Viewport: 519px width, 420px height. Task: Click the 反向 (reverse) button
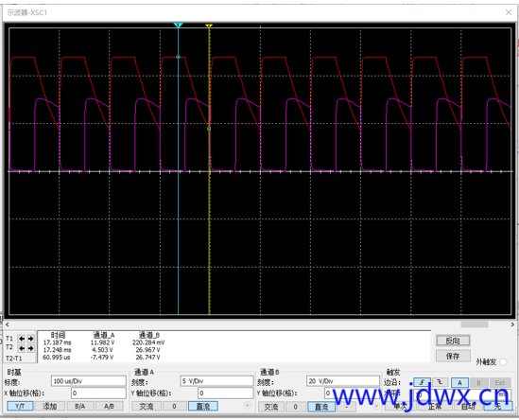[x=453, y=341]
